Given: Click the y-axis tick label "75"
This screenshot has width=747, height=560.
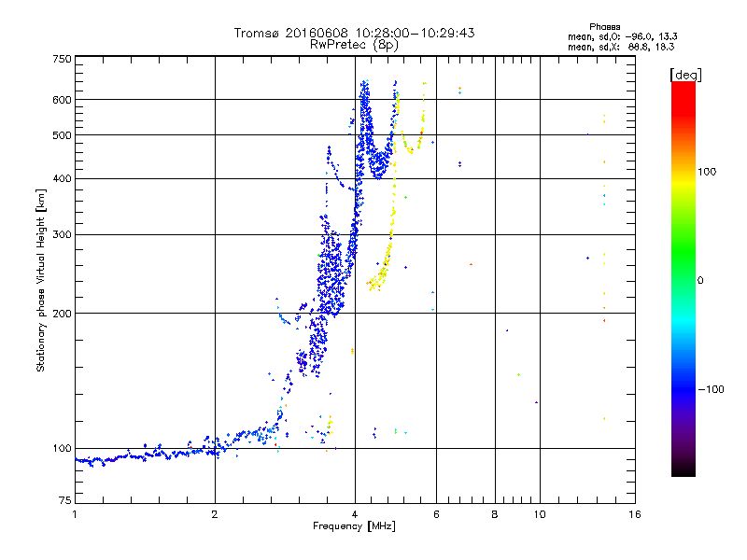Looking at the screenshot, I should click(65, 500).
